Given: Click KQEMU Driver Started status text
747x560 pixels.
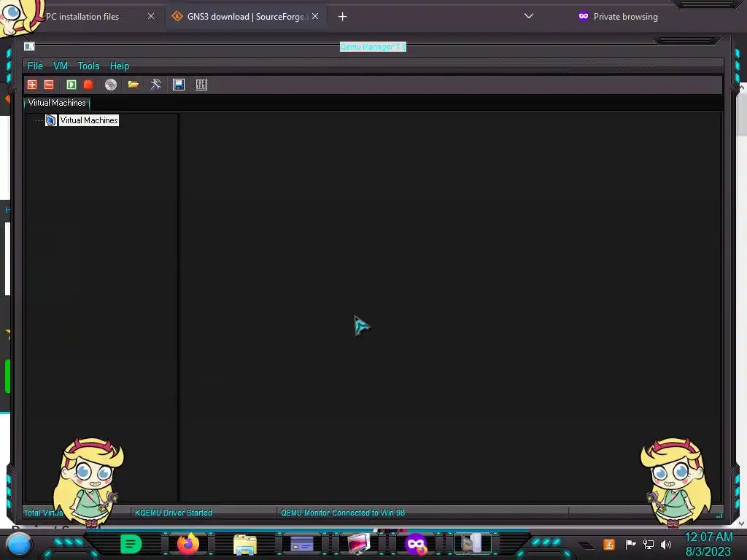Looking at the screenshot, I should (x=174, y=513).
